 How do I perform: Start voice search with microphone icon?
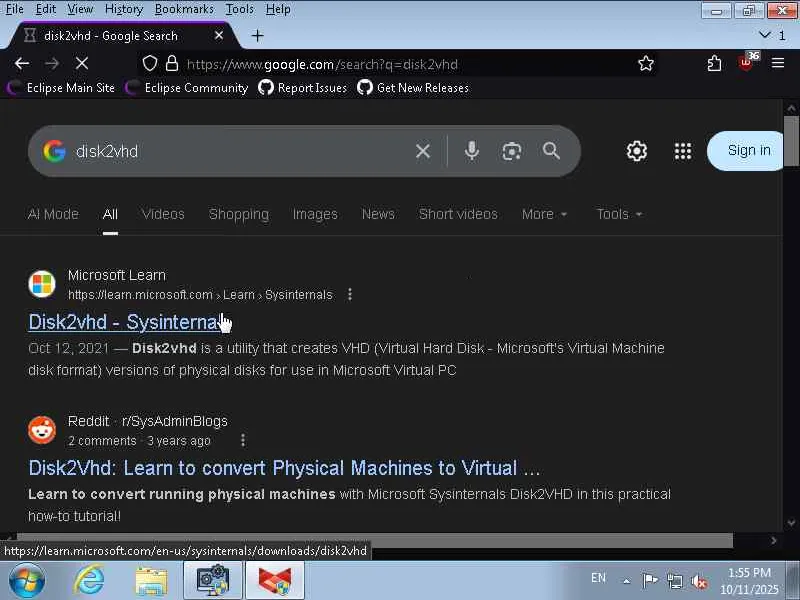[x=472, y=151]
